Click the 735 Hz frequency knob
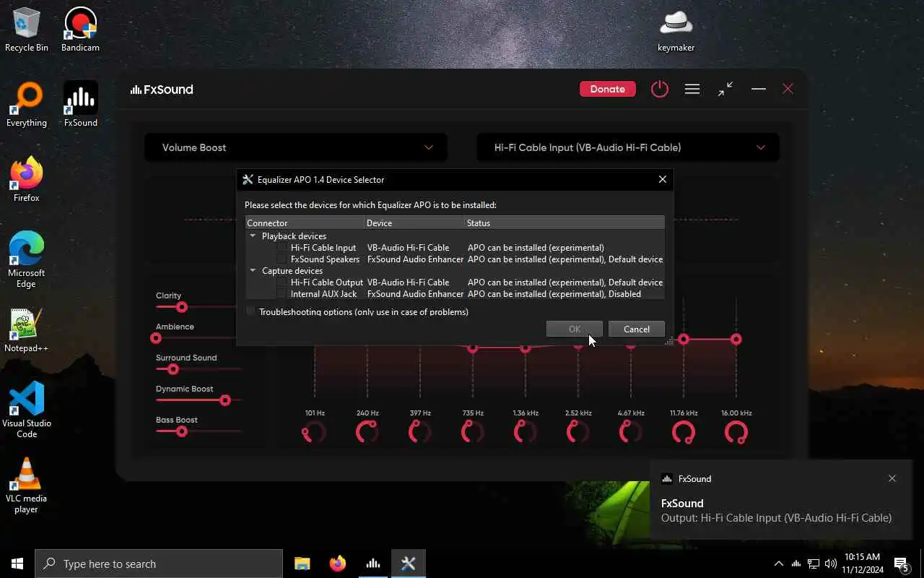 [473, 433]
